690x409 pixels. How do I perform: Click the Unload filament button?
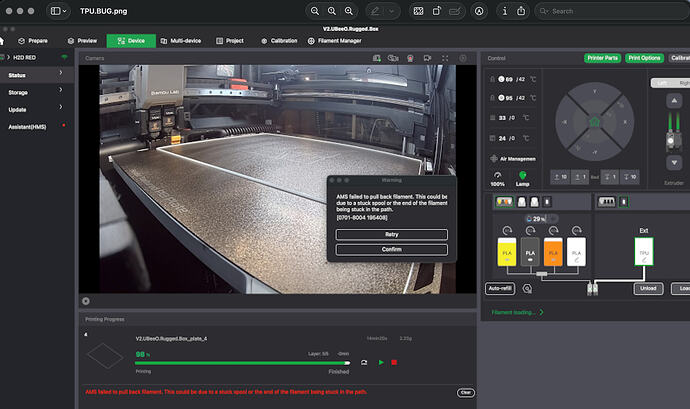648,288
